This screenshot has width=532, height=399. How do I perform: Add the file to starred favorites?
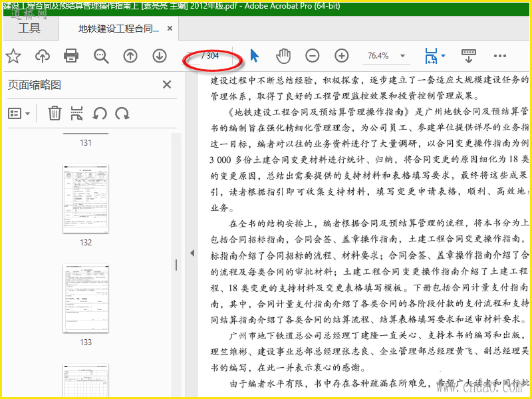point(13,56)
